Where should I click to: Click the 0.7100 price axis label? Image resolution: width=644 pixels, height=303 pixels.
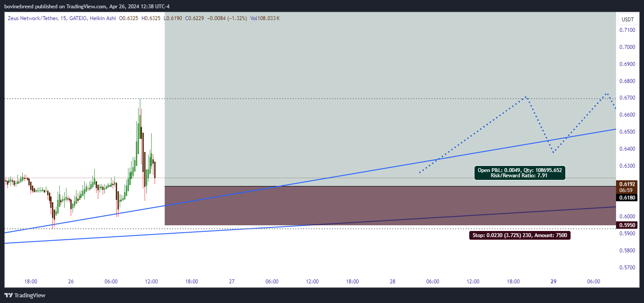click(627, 30)
